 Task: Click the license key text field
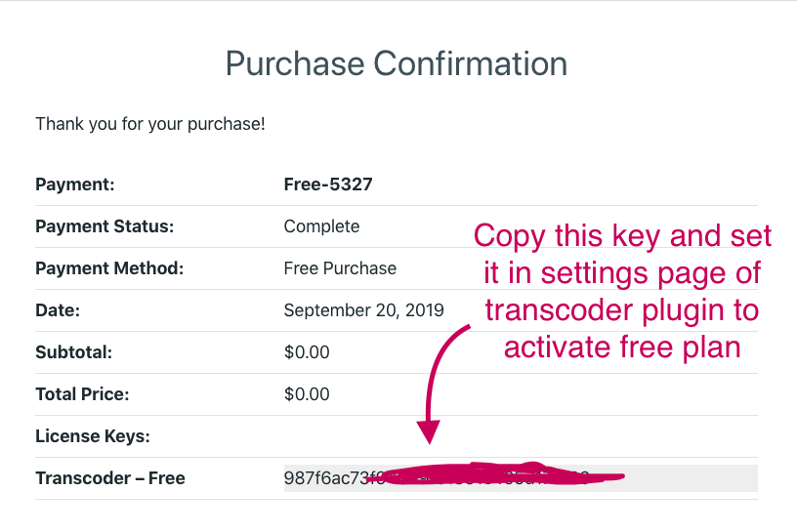pos(684,478)
